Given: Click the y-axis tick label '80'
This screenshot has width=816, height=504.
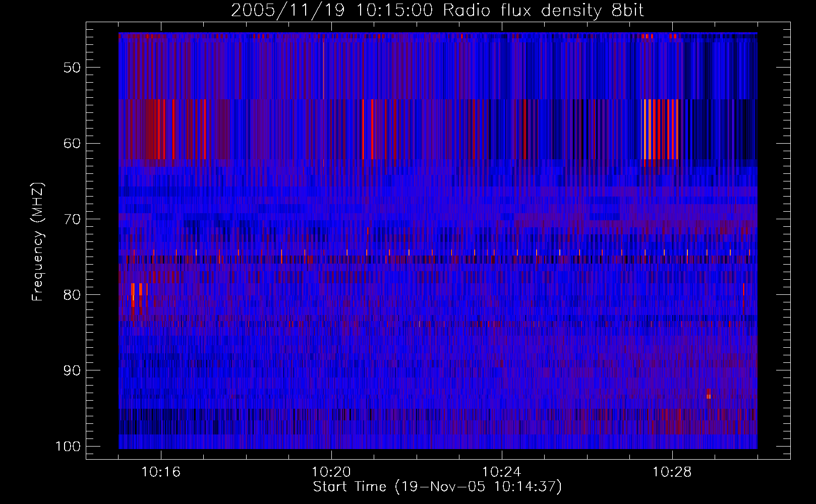Looking at the screenshot, I should pyautogui.click(x=72, y=295).
